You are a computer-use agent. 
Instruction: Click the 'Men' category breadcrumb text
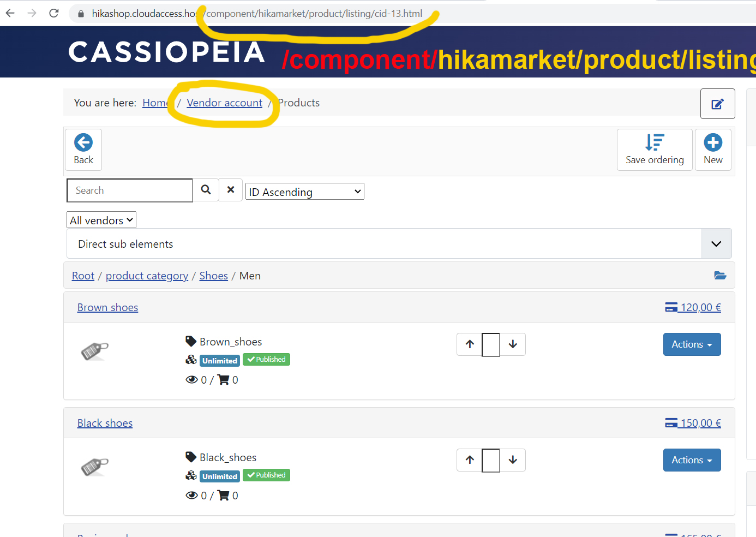click(250, 276)
